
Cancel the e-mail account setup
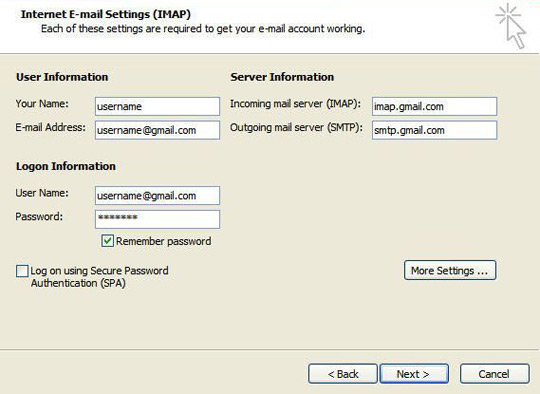pos(495,374)
